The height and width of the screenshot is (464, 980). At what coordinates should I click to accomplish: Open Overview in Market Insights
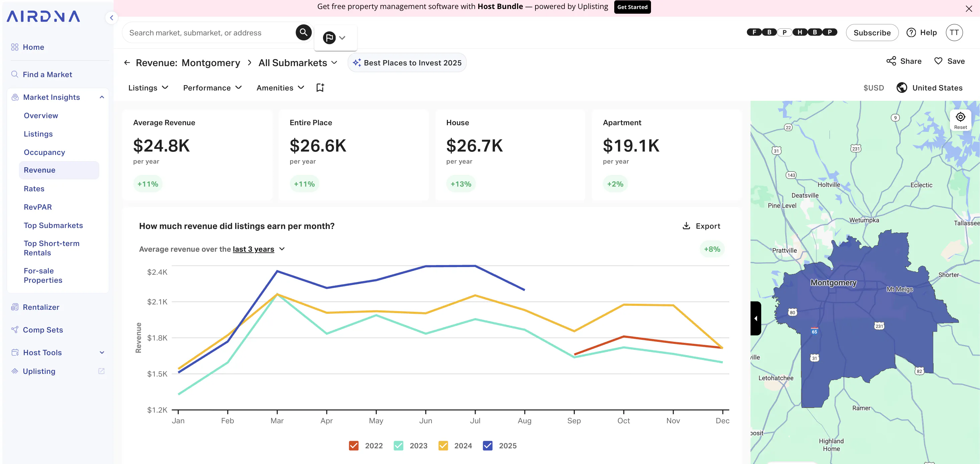point(41,115)
